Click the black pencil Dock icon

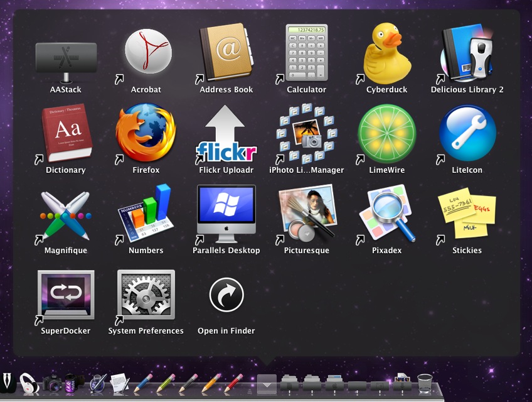click(188, 383)
